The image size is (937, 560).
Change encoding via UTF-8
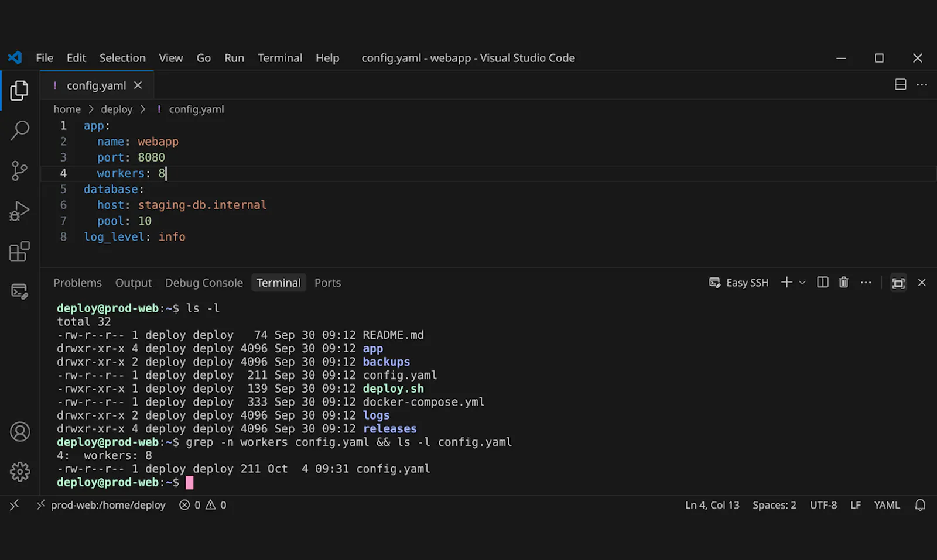pos(823,504)
